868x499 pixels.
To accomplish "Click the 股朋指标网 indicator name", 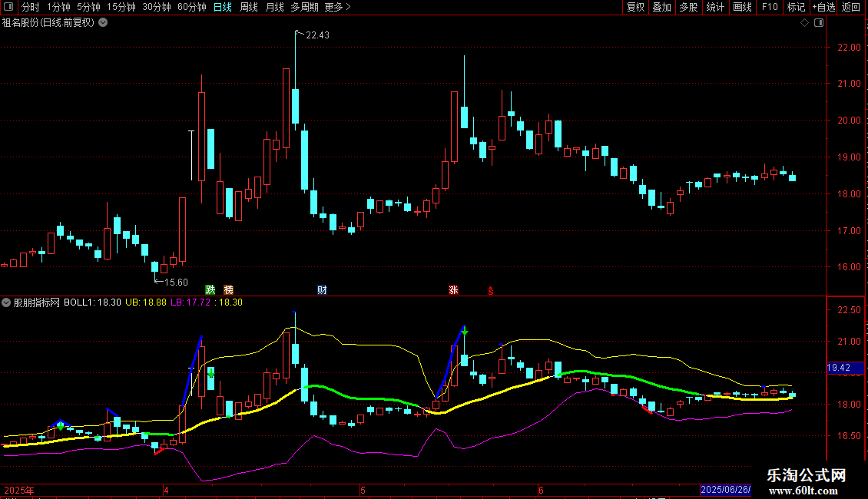I will click(37, 302).
